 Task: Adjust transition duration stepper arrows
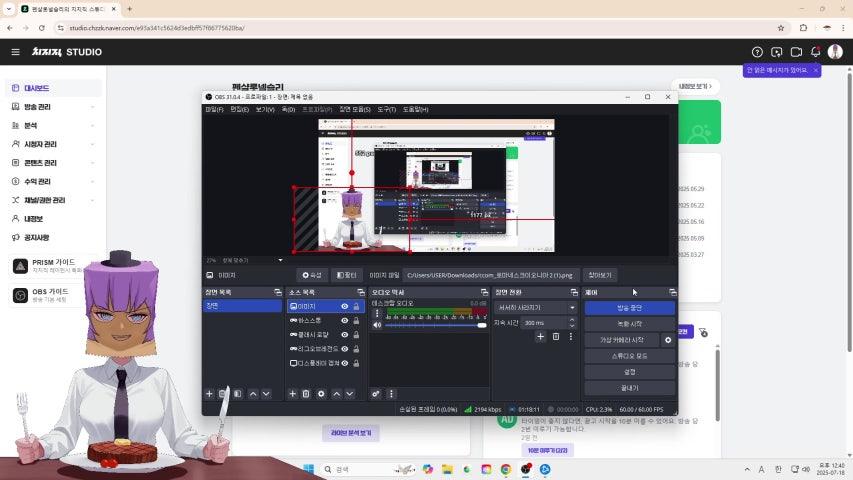point(572,323)
